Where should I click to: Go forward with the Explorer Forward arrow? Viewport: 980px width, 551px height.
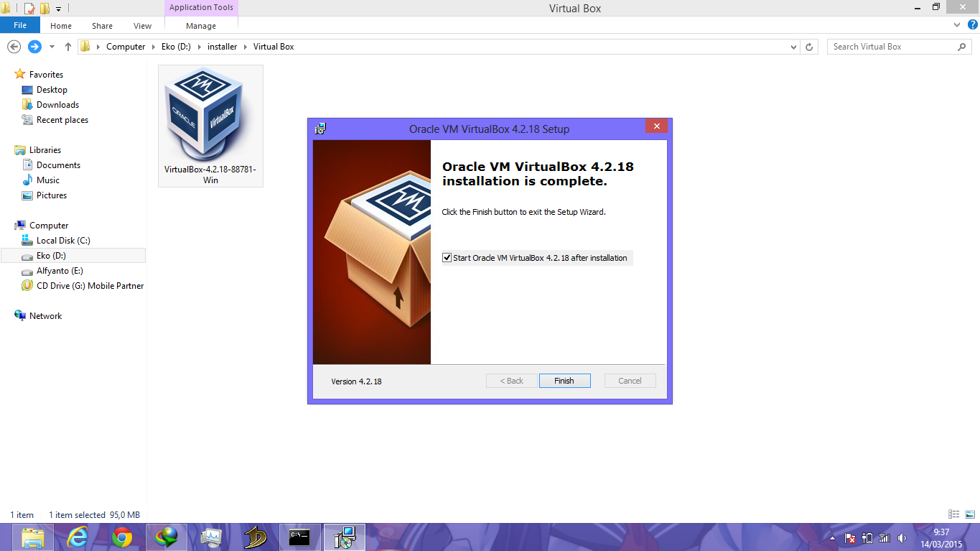[34, 47]
